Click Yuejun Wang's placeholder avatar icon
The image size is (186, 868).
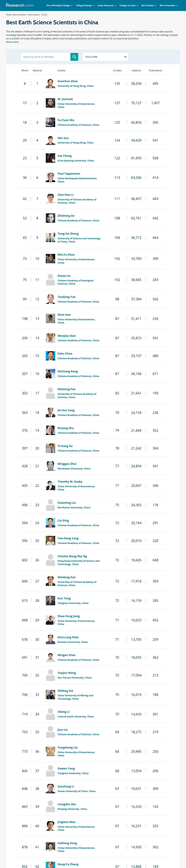tap(50, 675)
